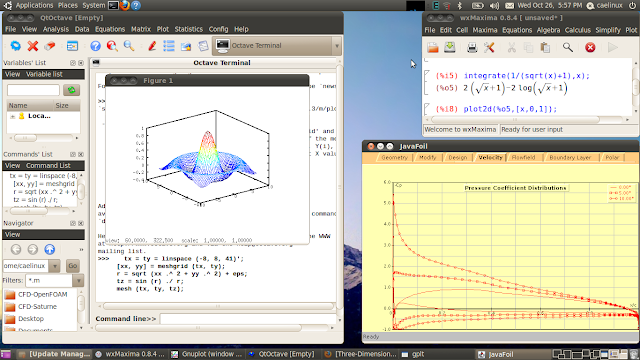
Task: Open the Filters *.m dropdown
Action: [x=78, y=280]
